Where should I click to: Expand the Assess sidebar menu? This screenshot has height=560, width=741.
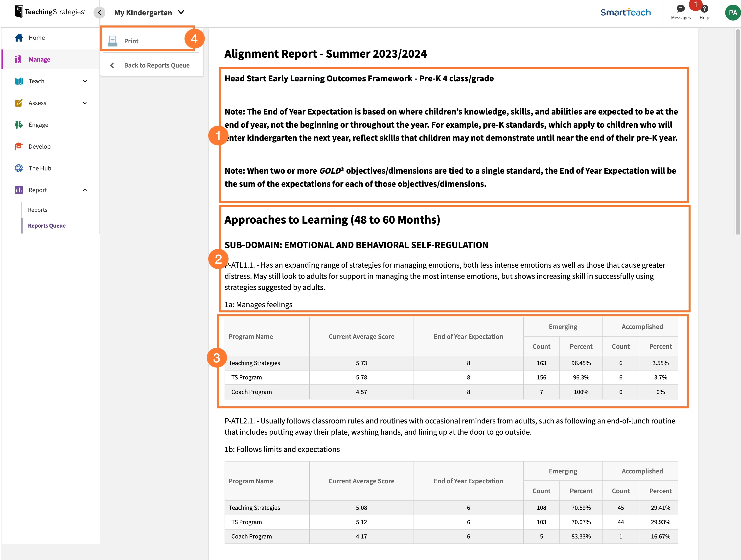pyautogui.click(x=85, y=103)
